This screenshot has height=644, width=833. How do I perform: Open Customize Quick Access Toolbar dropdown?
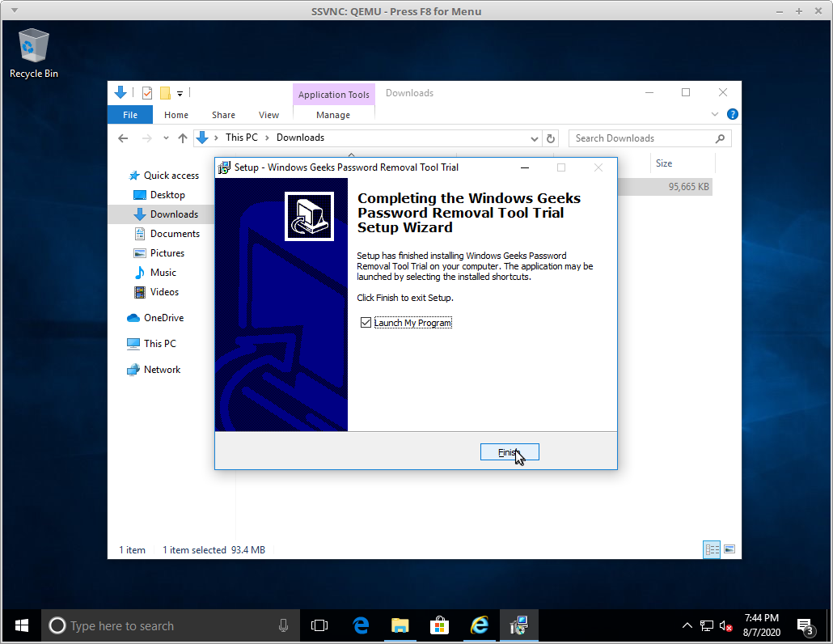coord(180,94)
